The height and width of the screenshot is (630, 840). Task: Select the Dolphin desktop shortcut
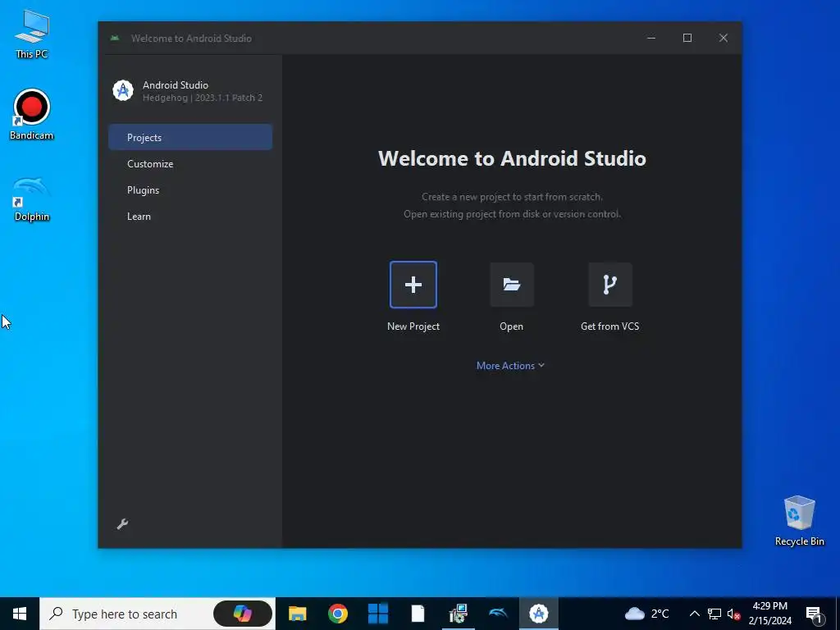pyautogui.click(x=32, y=199)
